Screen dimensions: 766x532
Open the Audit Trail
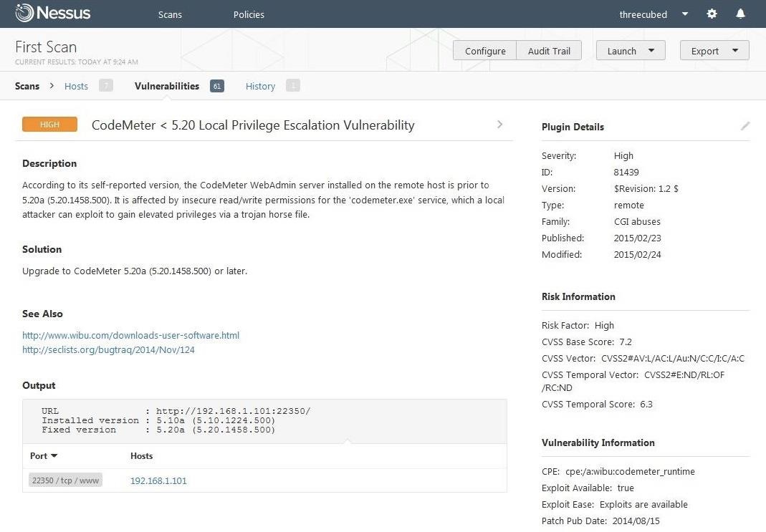548,50
